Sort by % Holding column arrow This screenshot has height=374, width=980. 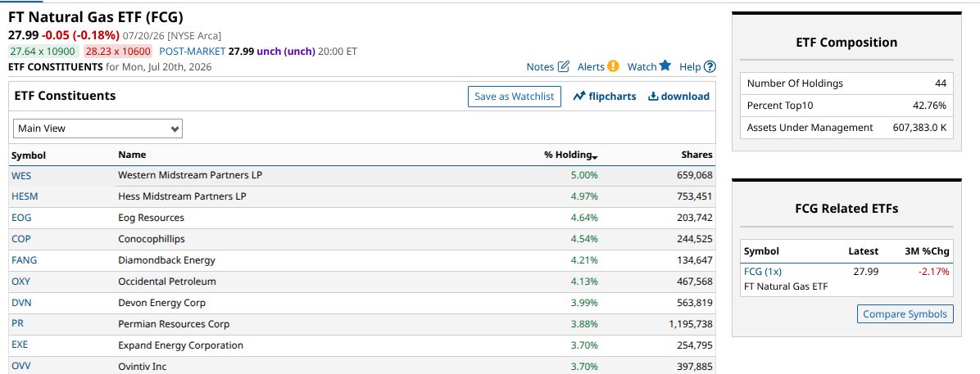coord(595,156)
